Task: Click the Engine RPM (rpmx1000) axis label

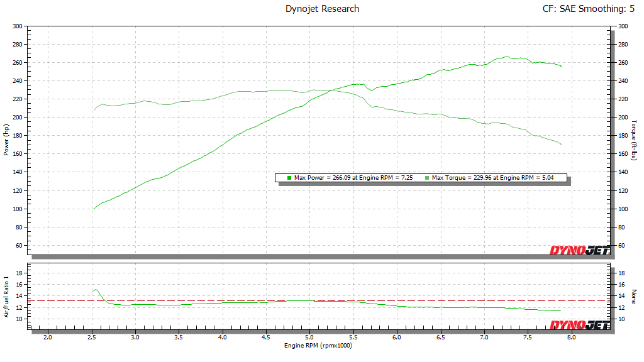Action: point(321,346)
